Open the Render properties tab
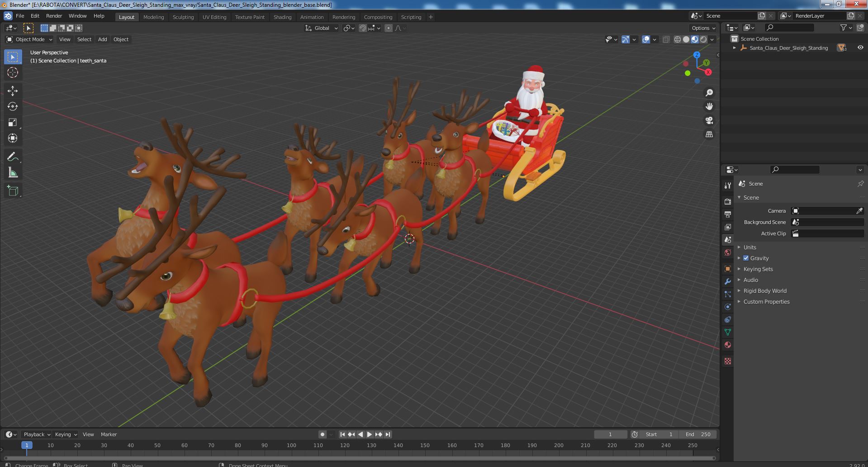868x467 pixels. click(x=728, y=201)
